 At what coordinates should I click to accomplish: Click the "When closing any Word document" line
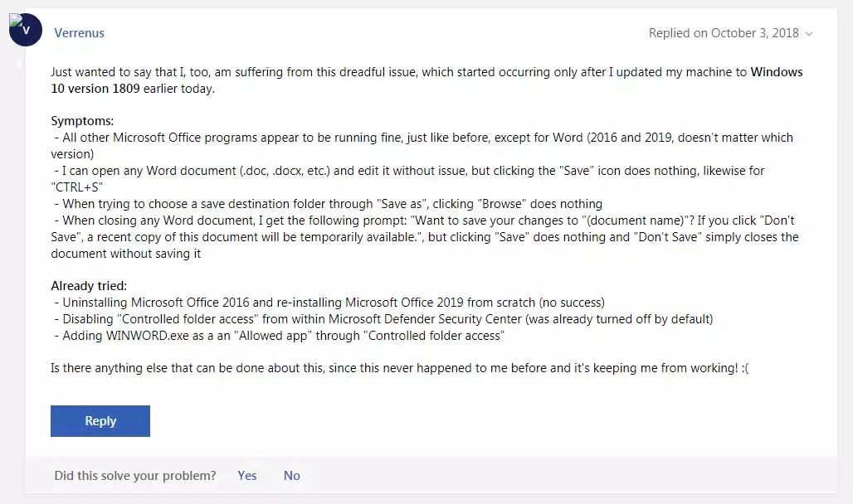[x=423, y=220]
